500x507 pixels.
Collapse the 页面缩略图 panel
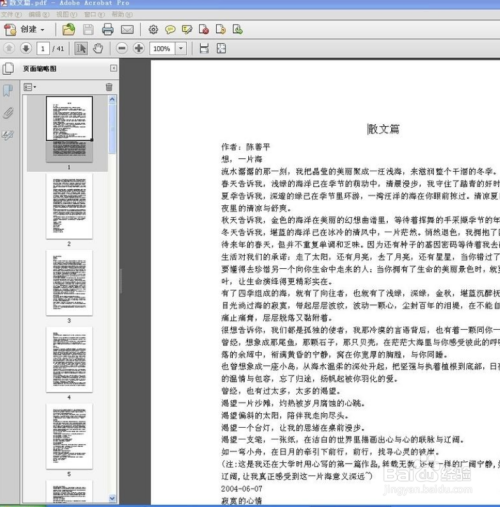(113, 68)
